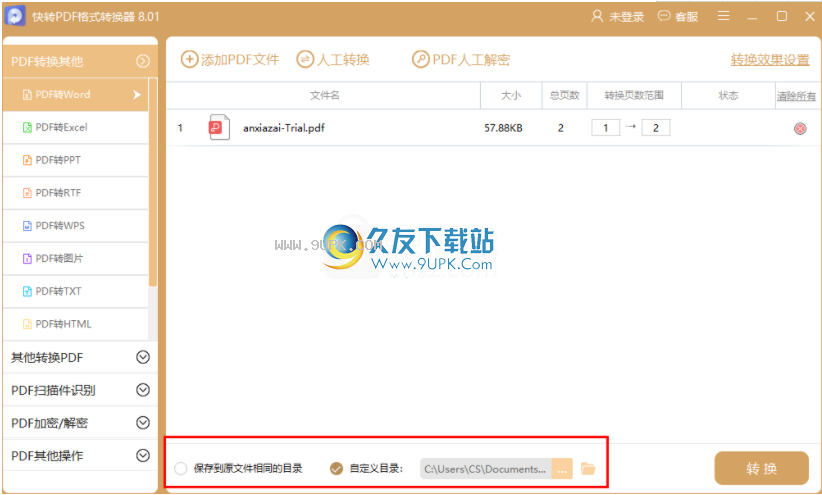Select the PDF转RTF sidebar icon
822x495 pixels.
27,193
